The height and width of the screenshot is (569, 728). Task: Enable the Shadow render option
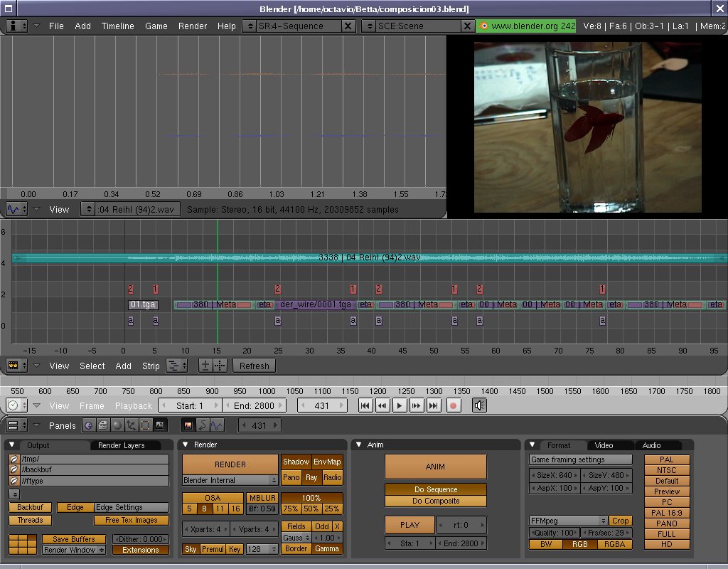coord(296,462)
